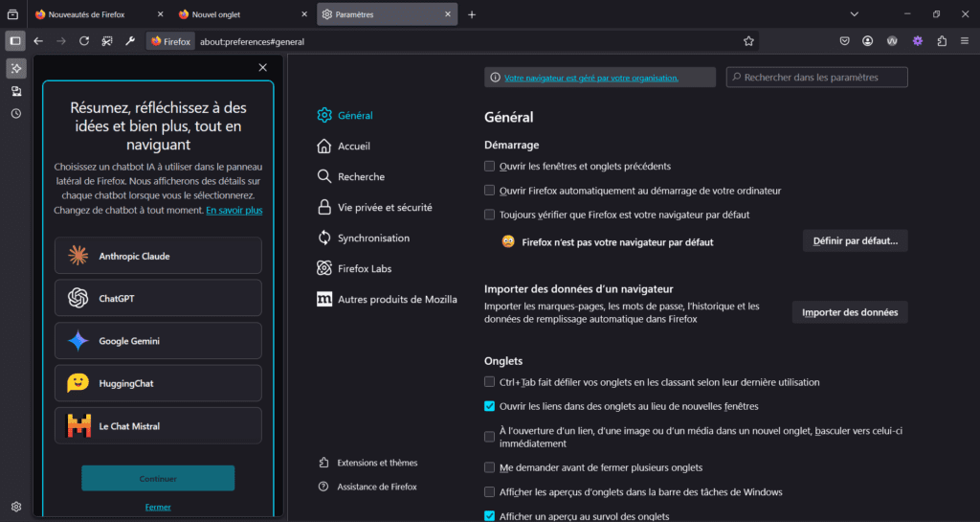Open Firefox View icon in tab bar
This screenshot has height=522, width=980.
point(12,14)
